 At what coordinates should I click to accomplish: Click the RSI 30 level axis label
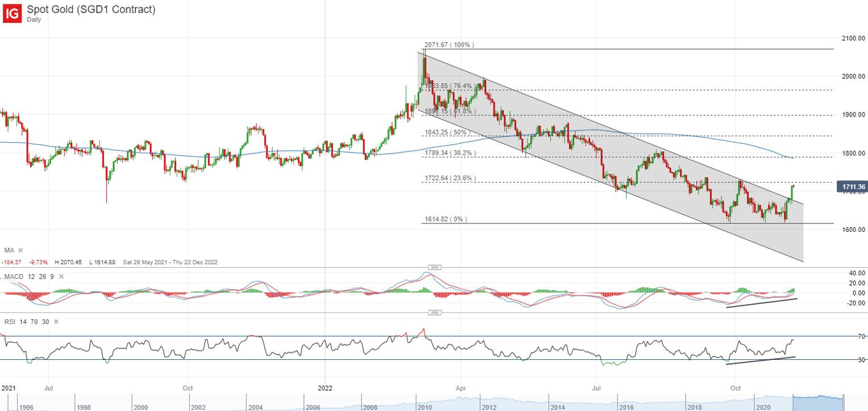(x=861, y=360)
